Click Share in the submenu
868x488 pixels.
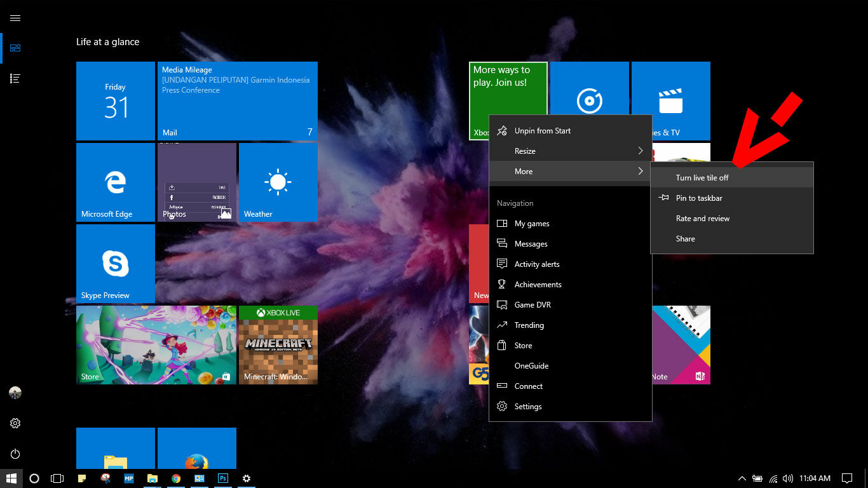(732, 239)
